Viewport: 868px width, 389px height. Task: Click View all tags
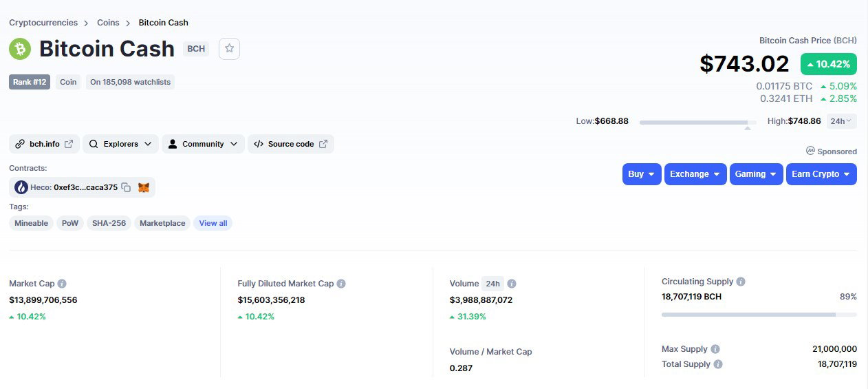pos(213,223)
